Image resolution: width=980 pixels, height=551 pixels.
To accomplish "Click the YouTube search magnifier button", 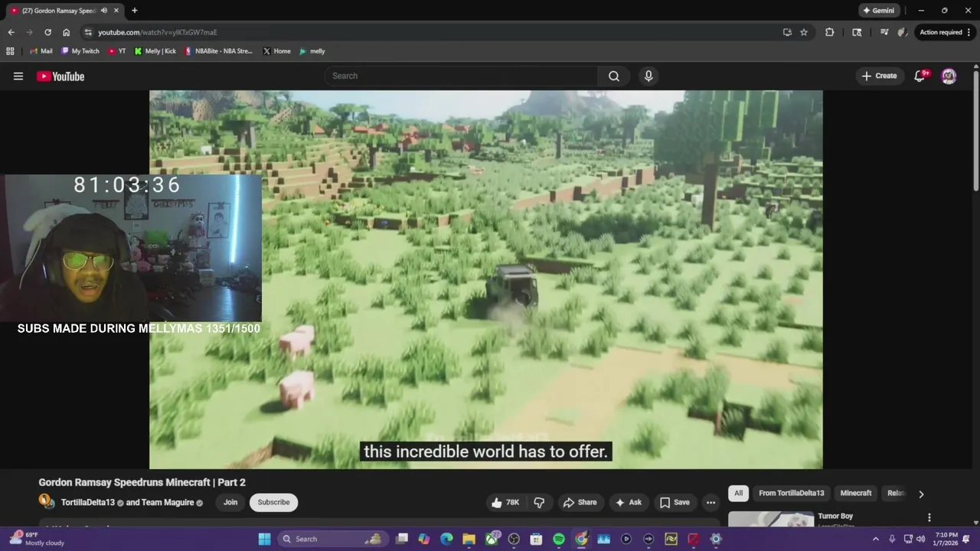I will (x=614, y=76).
